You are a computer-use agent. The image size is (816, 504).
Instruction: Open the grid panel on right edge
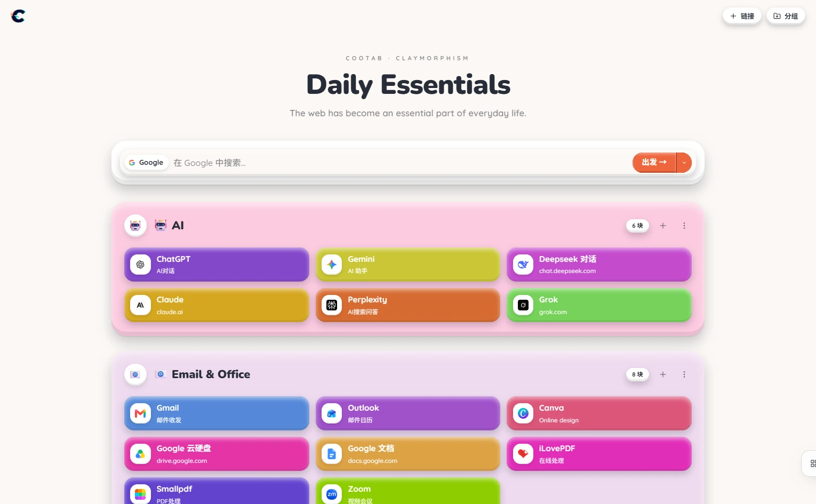point(811,463)
